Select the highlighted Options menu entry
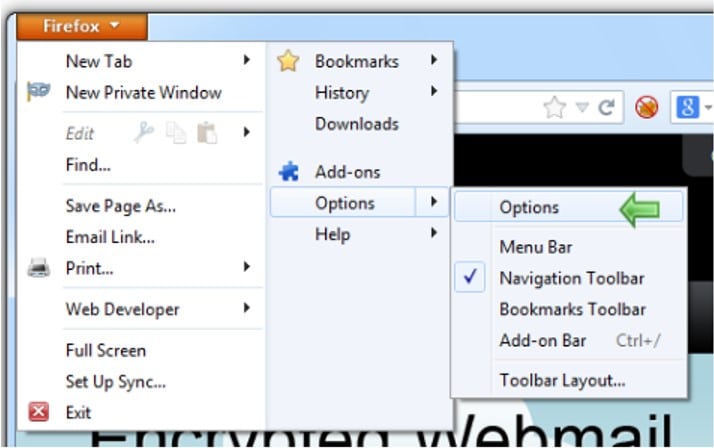This screenshot has height=448, width=714. 344,203
